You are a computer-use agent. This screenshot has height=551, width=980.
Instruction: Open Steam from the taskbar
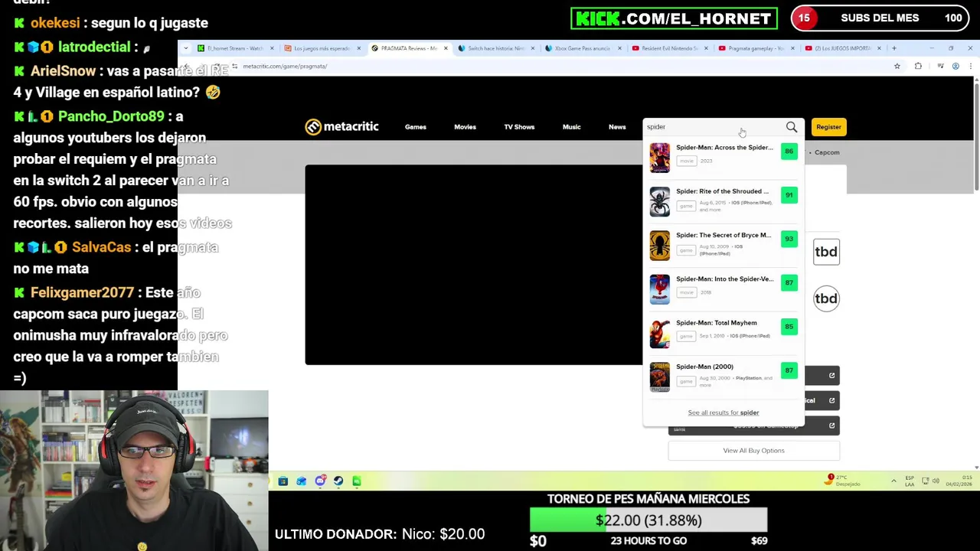[338, 481]
